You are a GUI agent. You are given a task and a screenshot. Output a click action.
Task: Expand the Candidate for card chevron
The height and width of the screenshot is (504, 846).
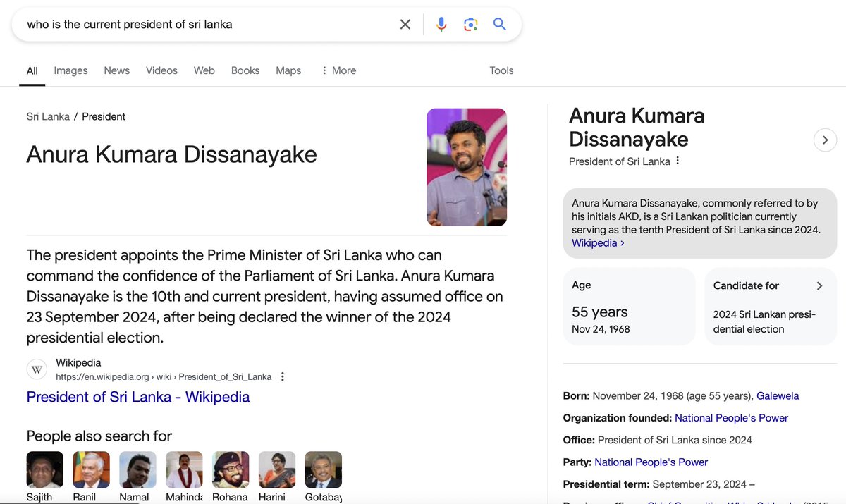coord(819,285)
